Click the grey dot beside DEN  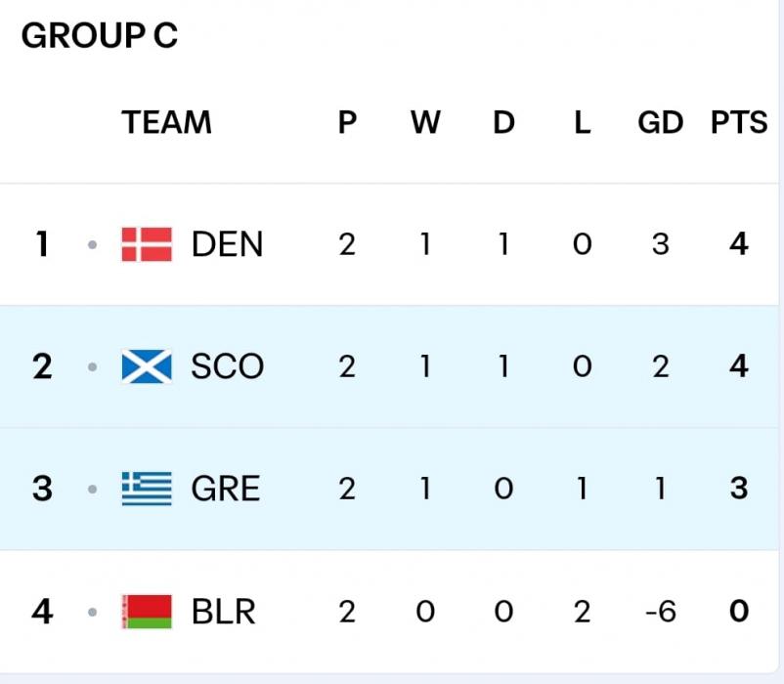[92, 245]
